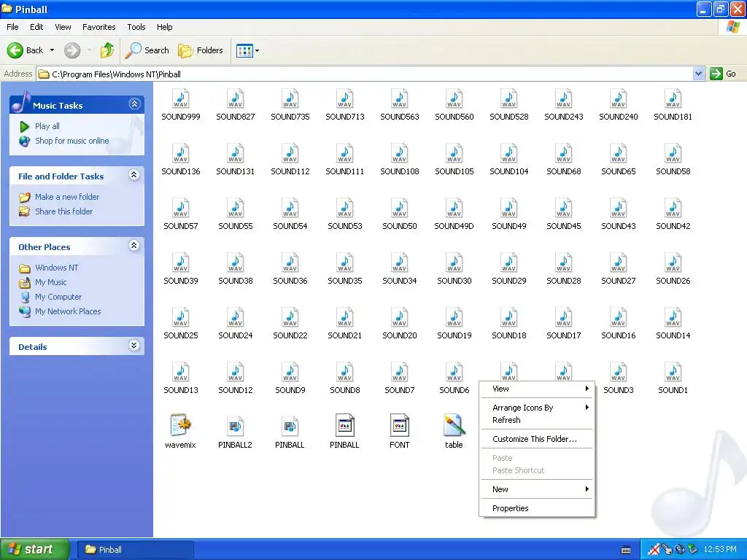Screen dimensions: 747x560
Task: Open the New submenu in context menu
Action: tap(536, 489)
